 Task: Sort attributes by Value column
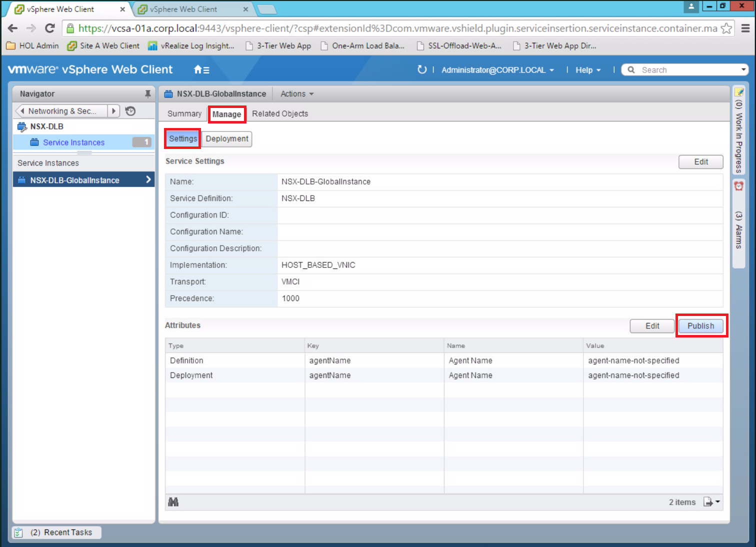point(653,345)
